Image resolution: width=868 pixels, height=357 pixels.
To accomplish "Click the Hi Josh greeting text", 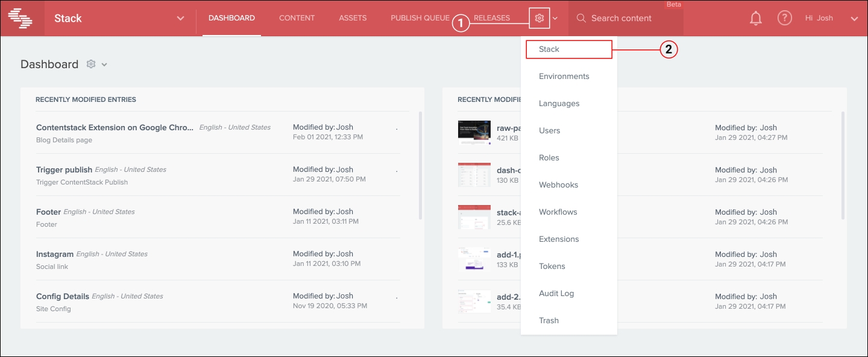I will [x=819, y=18].
